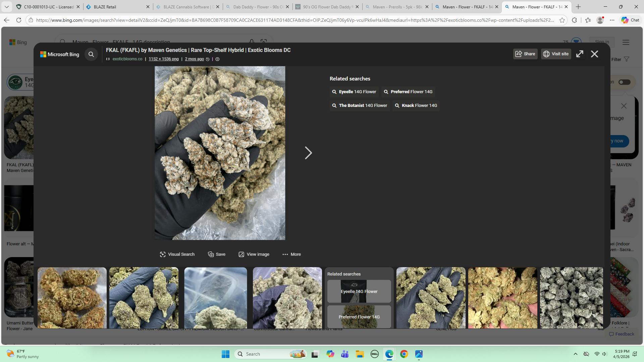Close the image detail overlay

click(594, 54)
